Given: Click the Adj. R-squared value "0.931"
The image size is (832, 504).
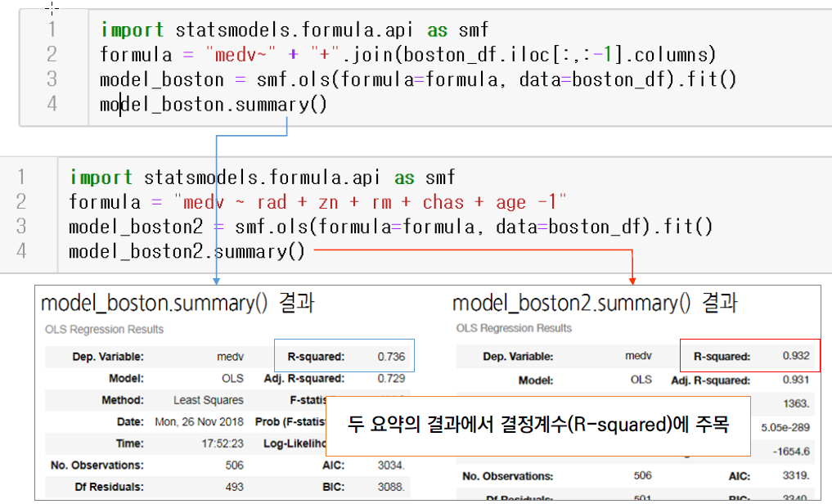Looking at the screenshot, I should click(796, 380).
